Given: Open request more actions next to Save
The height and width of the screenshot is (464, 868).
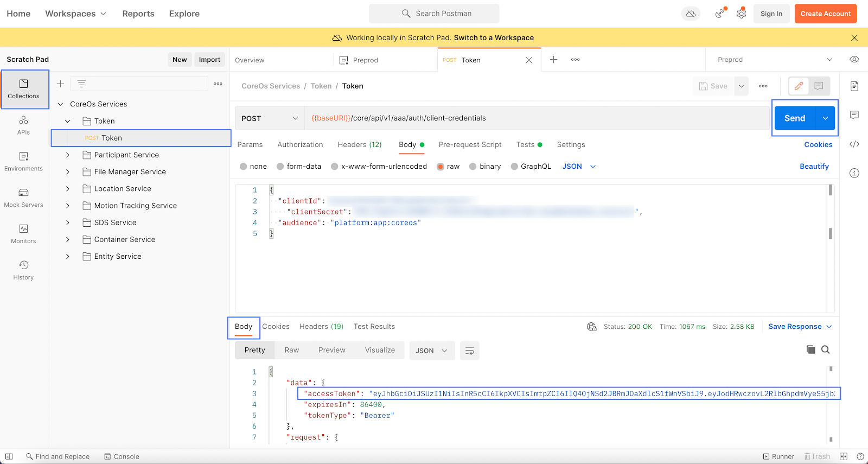Looking at the screenshot, I should [763, 86].
